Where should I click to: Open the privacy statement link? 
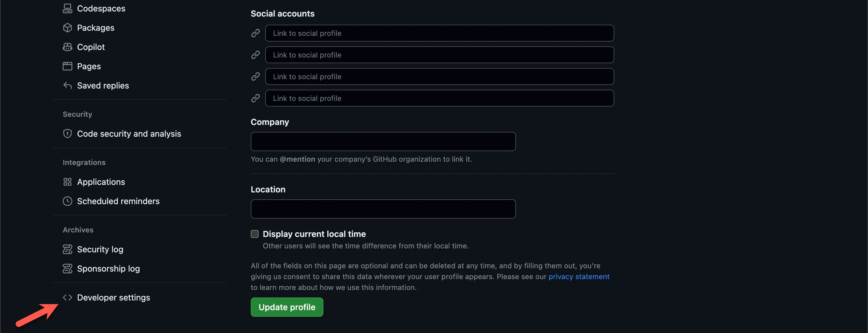[x=579, y=276]
